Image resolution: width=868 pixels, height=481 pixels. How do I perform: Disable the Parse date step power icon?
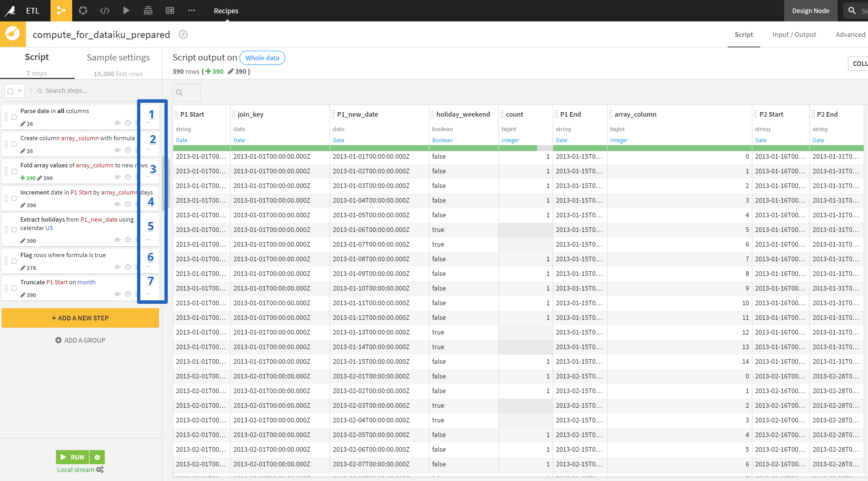click(x=128, y=123)
